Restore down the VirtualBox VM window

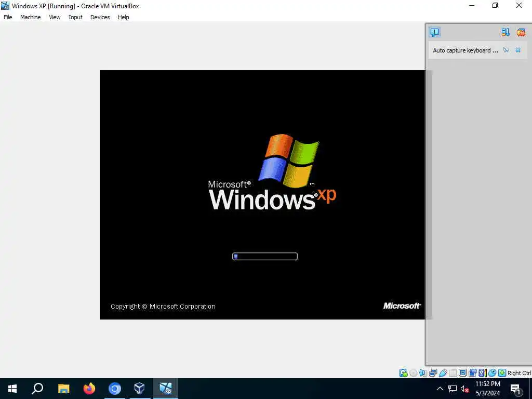[x=495, y=6]
